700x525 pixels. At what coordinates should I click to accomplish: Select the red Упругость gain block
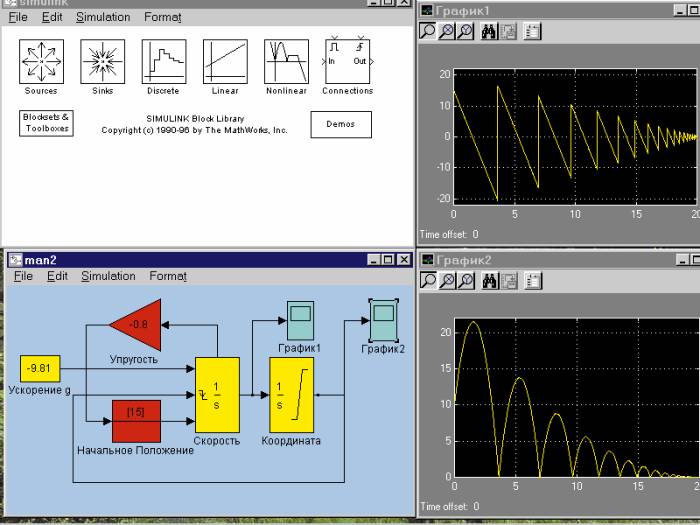click(x=135, y=325)
